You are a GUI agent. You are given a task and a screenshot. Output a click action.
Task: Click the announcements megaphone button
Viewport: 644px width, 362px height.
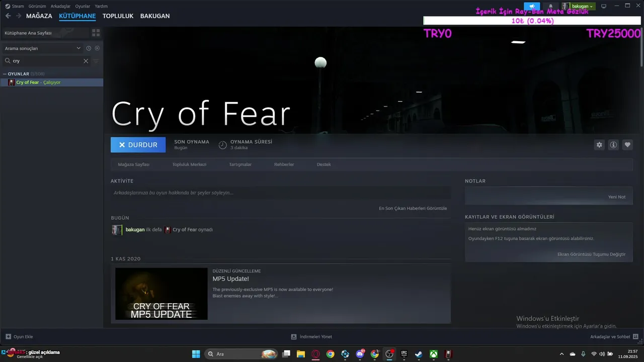point(532,6)
